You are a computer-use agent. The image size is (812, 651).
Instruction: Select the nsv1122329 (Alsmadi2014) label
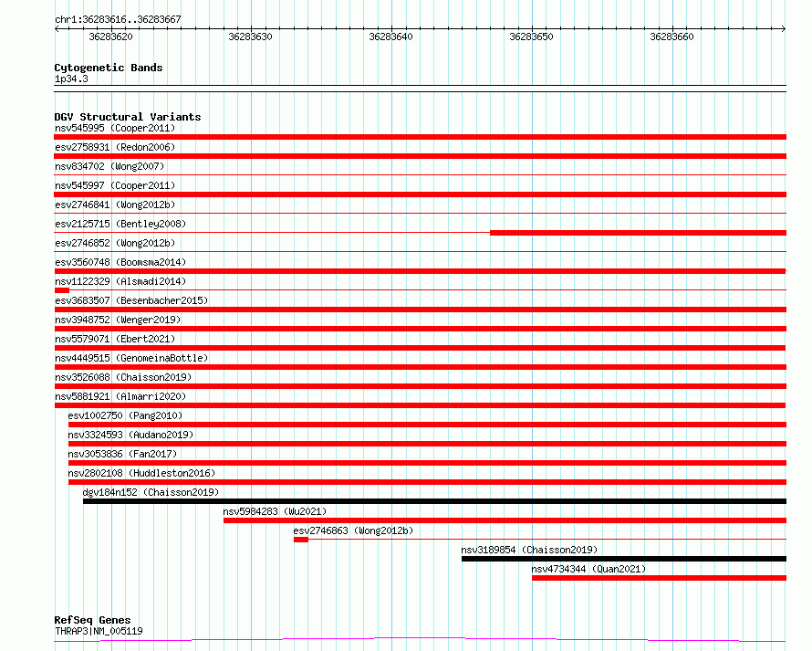click(x=120, y=281)
